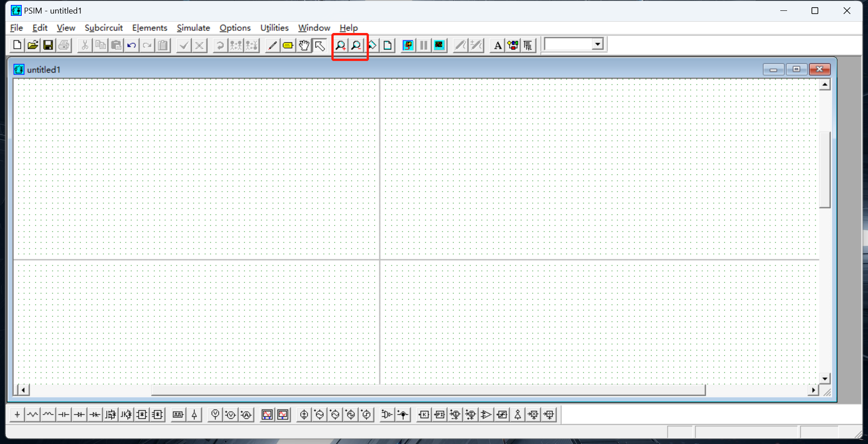Viewport: 868px width, 444px height.
Task: Place a Thyristor element
Action: coord(95,414)
